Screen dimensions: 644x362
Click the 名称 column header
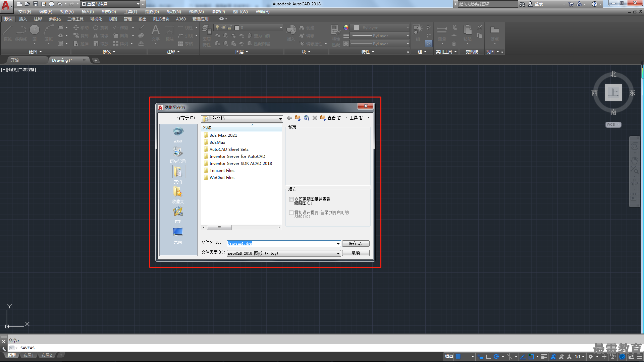pyautogui.click(x=241, y=128)
